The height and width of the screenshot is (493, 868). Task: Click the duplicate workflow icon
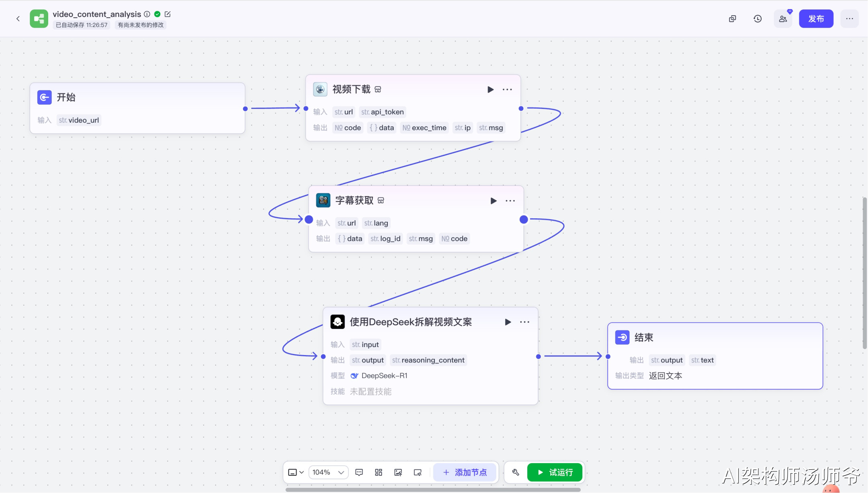(x=733, y=18)
